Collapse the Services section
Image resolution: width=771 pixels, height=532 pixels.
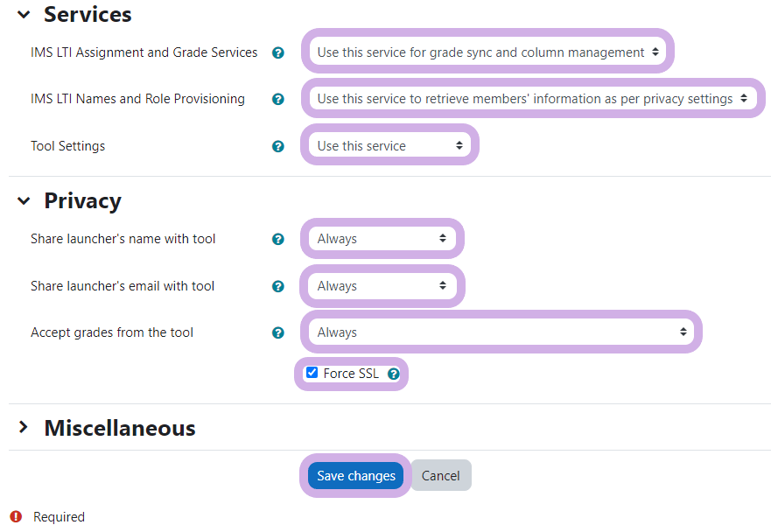24,15
